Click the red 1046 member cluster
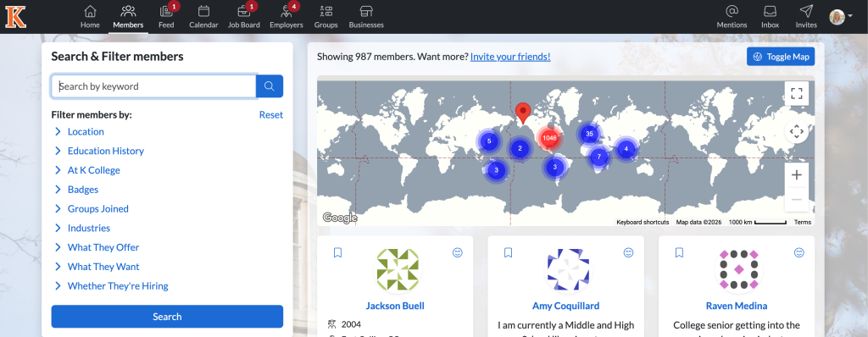 pos(549,138)
